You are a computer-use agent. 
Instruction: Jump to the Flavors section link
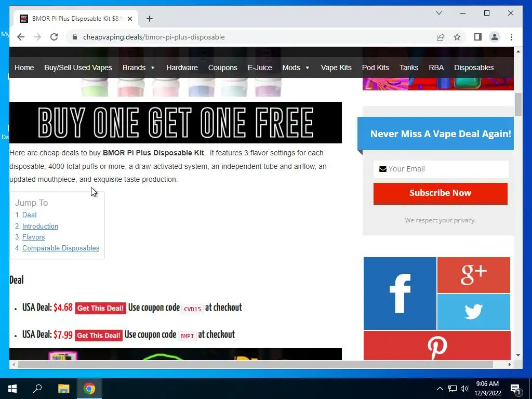33,237
